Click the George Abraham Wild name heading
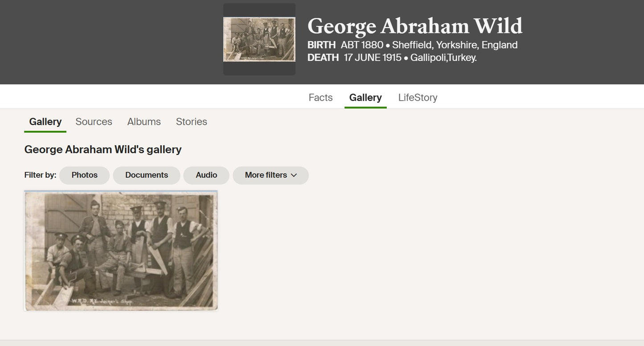 tap(415, 26)
